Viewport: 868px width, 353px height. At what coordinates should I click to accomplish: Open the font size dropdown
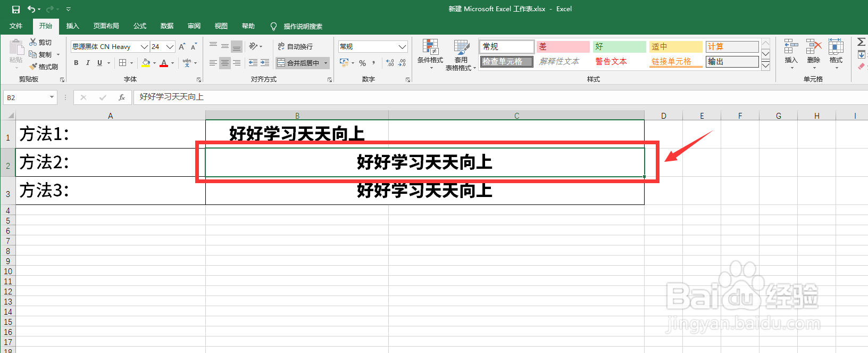pos(170,47)
